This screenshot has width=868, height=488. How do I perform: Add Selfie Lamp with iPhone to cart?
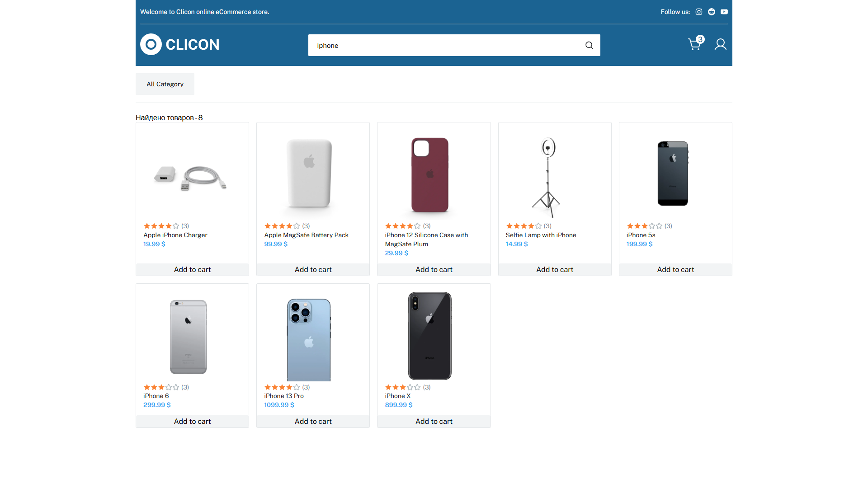[555, 269]
